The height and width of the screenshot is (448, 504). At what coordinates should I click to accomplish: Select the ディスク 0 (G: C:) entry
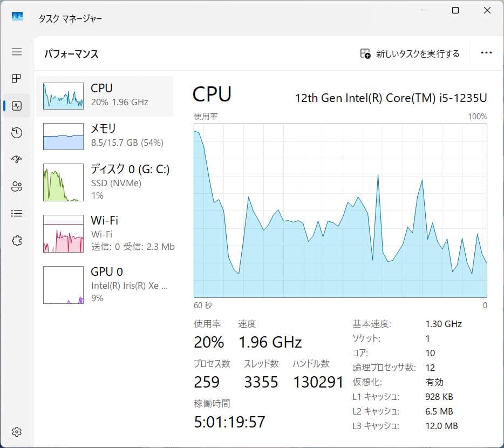pyautogui.click(x=105, y=181)
